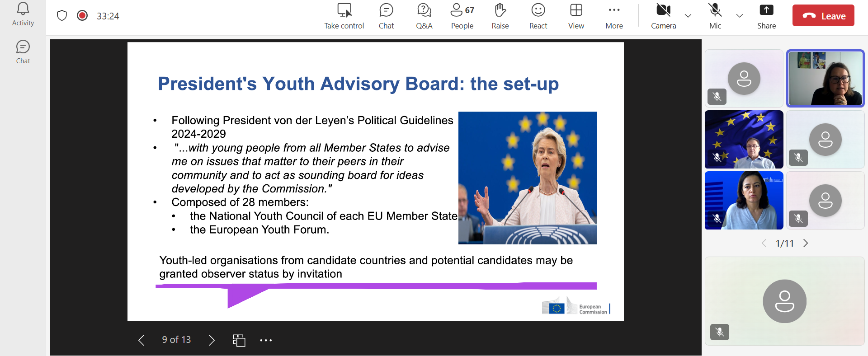Click "the European Youth Forum." bullet
The height and width of the screenshot is (356, 868).
[259, 230]
